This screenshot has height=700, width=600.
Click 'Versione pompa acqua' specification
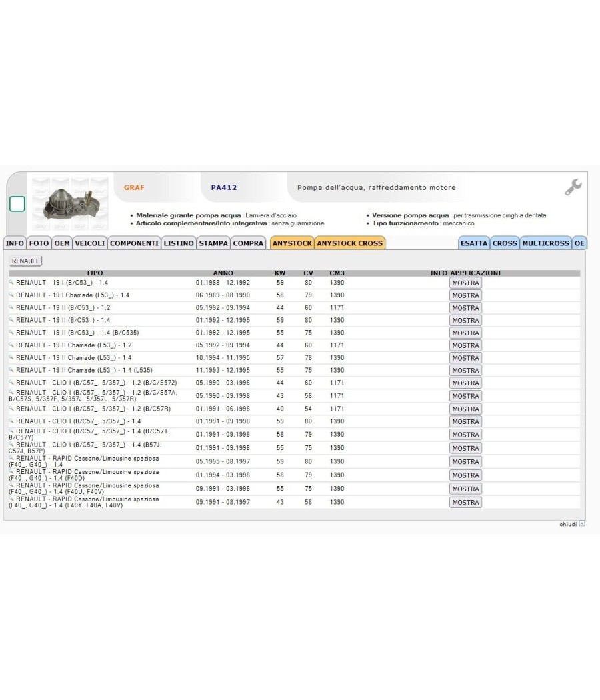[459, 215]
